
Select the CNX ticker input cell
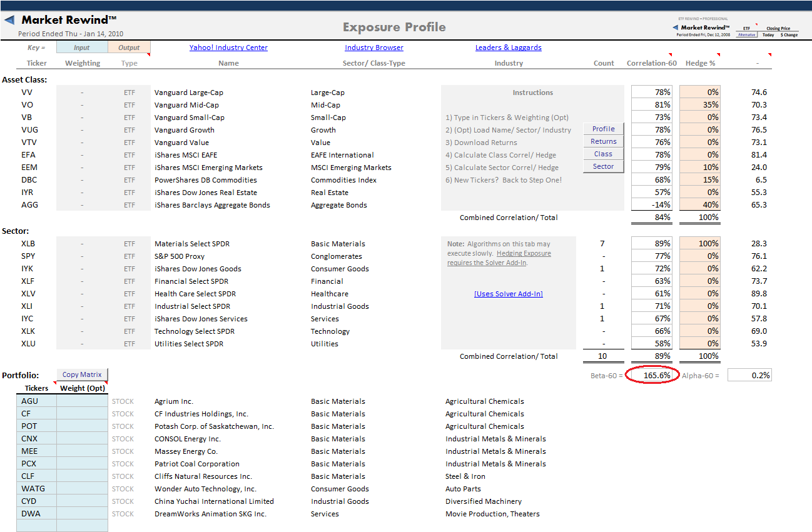36,439
